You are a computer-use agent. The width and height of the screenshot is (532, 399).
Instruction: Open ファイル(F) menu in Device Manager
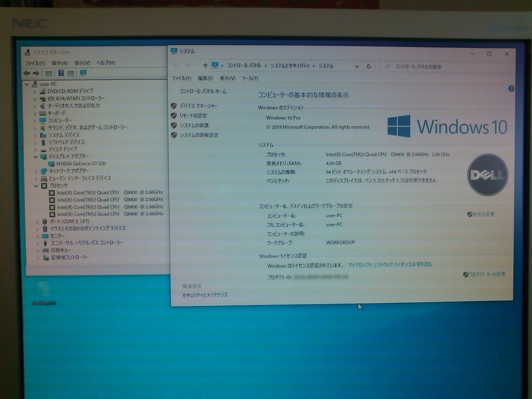[x=35, y=63]
